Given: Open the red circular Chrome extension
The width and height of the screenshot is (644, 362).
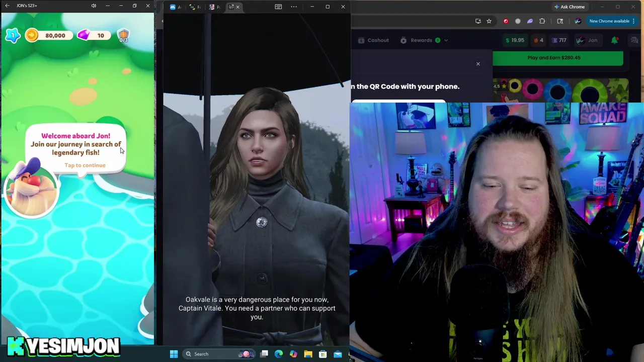Looking at the screenshot, I should 506,21.
